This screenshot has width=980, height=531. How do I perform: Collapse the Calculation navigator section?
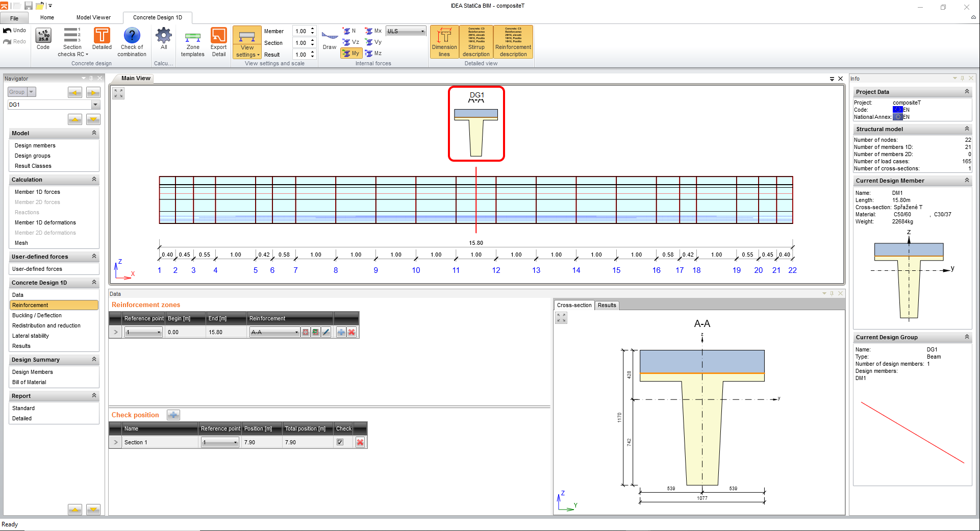click(x=94, y=179)
